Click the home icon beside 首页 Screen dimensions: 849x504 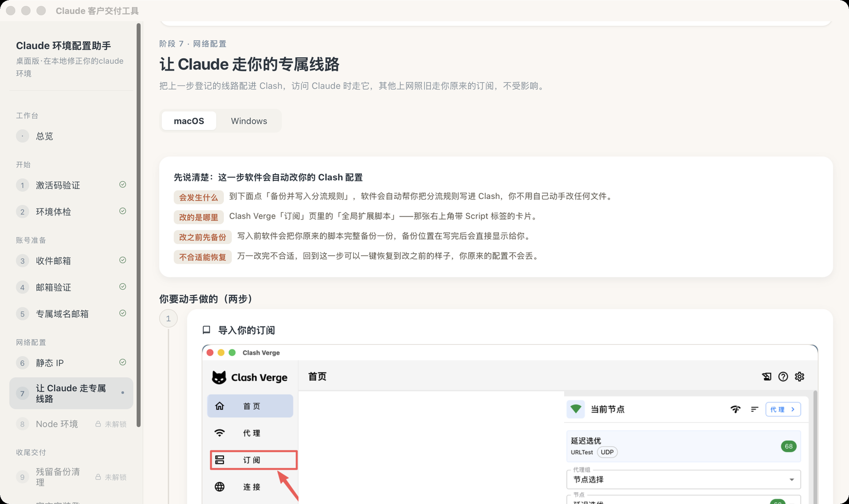click(x=220, y=406)
